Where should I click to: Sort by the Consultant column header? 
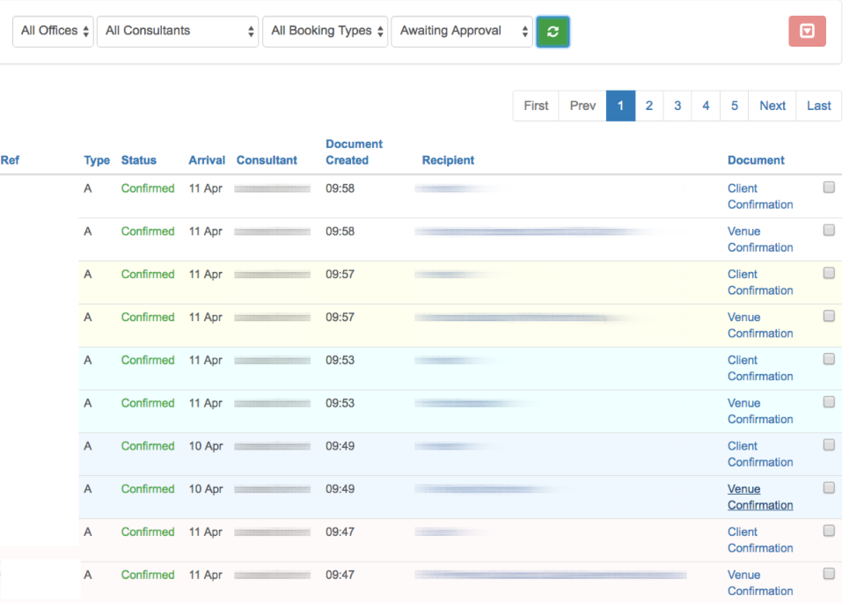(267, 160)
